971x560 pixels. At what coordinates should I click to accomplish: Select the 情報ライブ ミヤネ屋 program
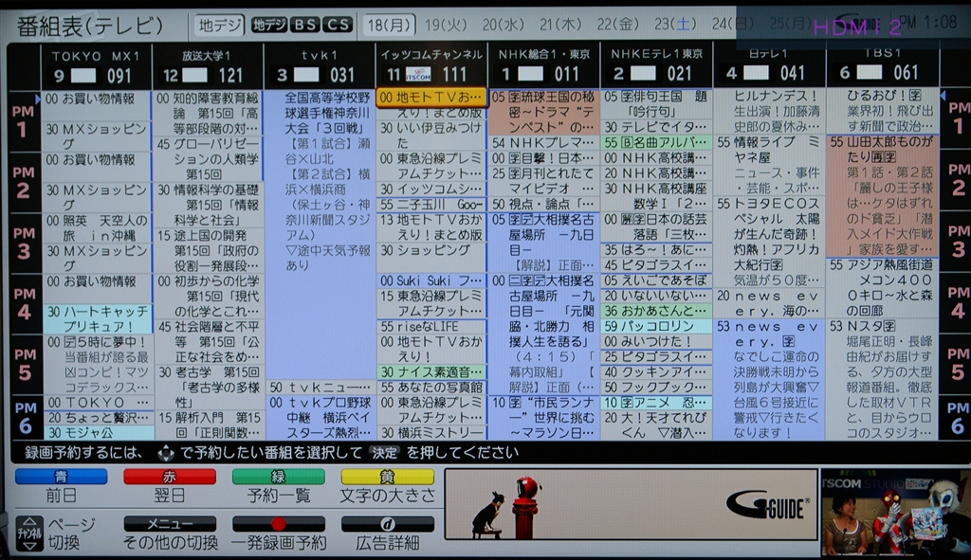click(x=769, y=165)
